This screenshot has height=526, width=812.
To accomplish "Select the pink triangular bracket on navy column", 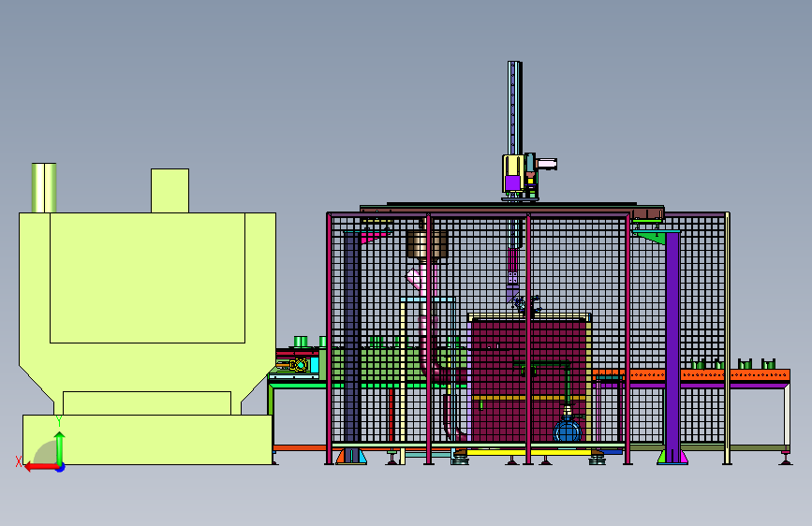I will [x=373, y=237].
